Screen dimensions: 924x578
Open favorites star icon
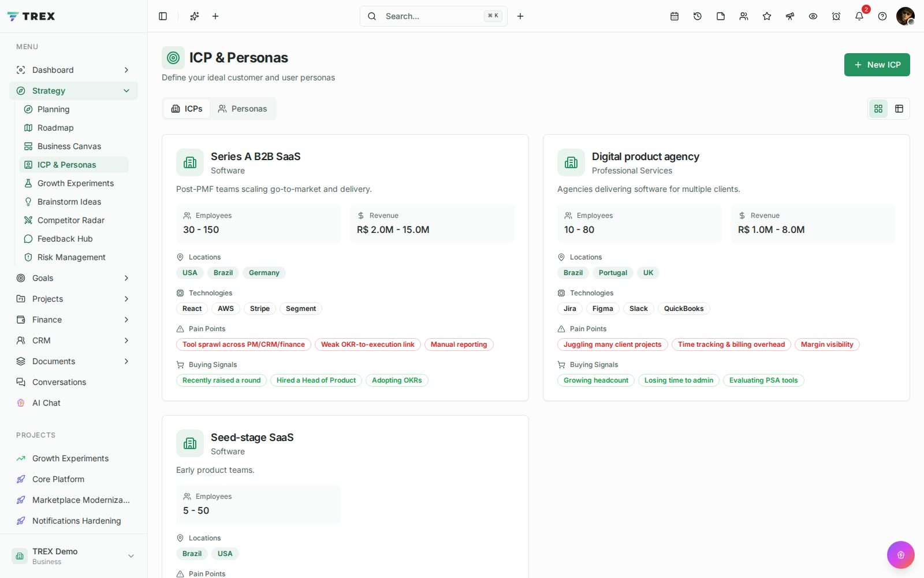(x=767, y=16)
